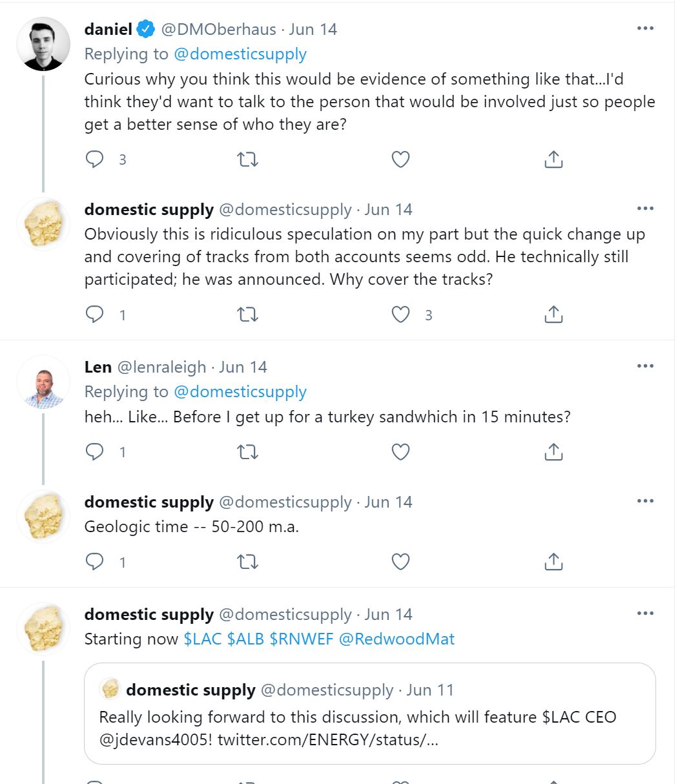
Task: Open more options on daniel's tweet
Action: click(x=645, y=29)
